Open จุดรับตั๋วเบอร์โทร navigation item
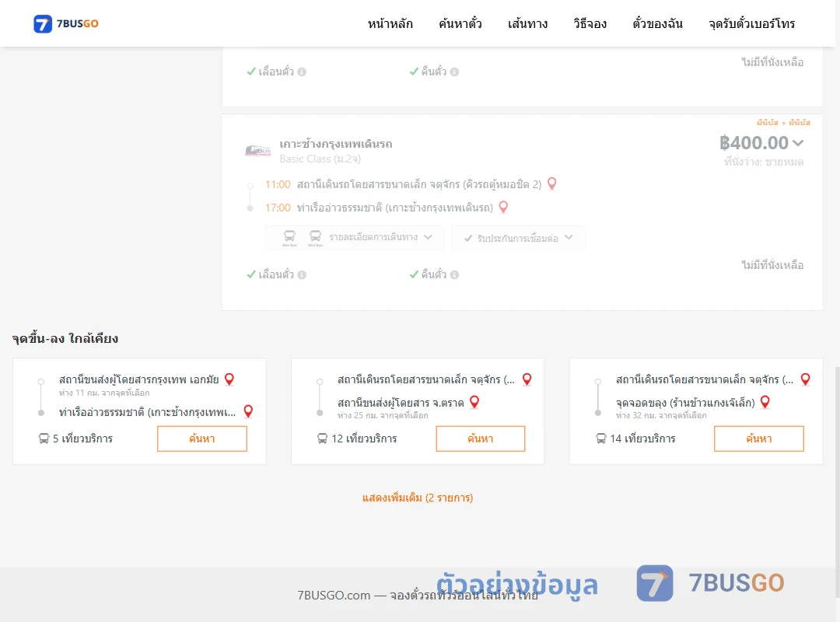Viewport: 840px width, 622px height. click(751, 23)
